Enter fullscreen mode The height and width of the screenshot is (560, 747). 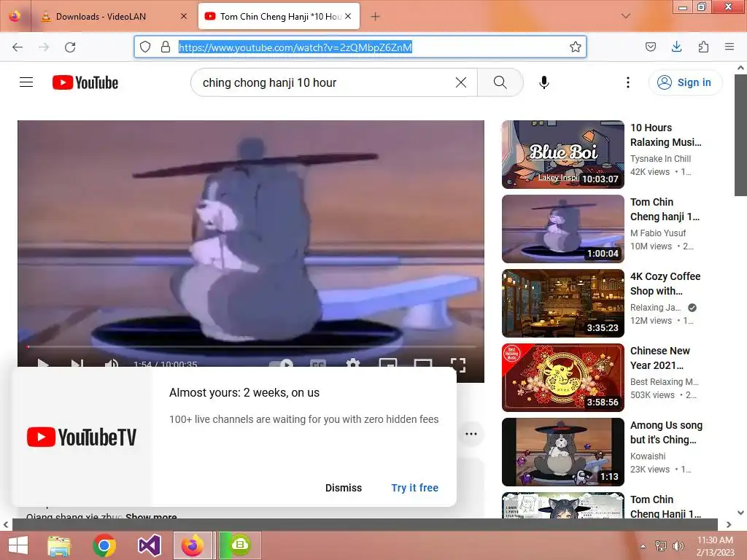(458, 365)
